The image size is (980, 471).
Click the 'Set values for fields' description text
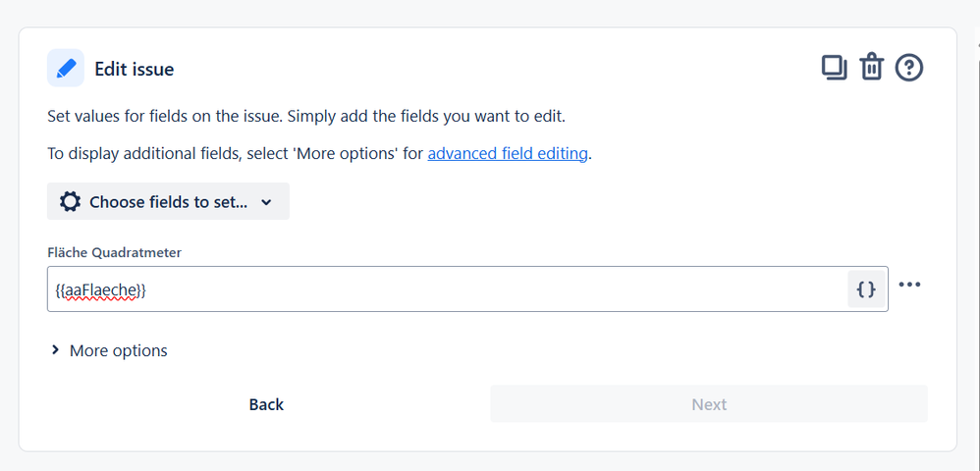point(306,117)
